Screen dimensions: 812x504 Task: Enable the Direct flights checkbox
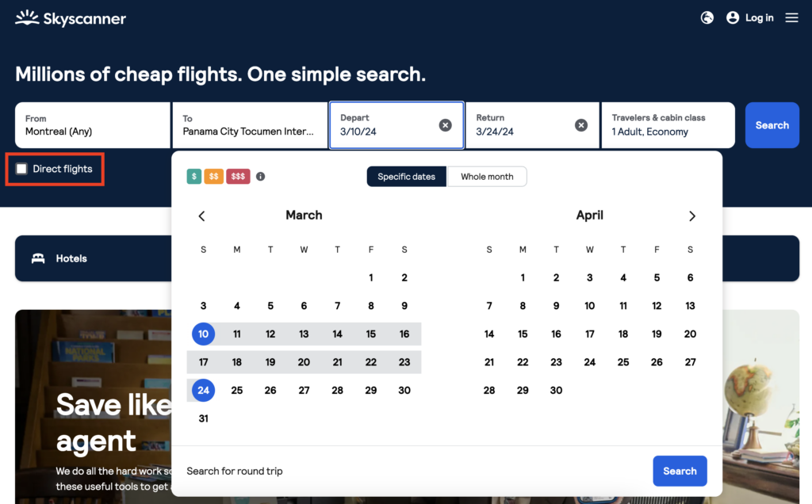(20, 169)
